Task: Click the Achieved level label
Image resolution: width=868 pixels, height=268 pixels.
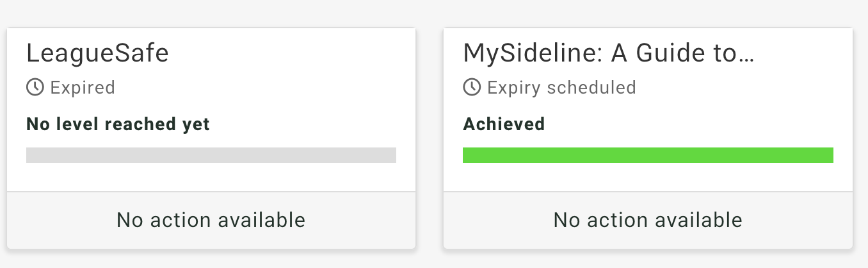Action: pos(504,124)
